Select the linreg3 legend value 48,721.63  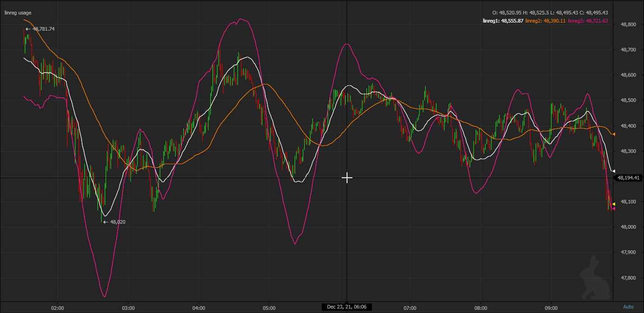597,21
